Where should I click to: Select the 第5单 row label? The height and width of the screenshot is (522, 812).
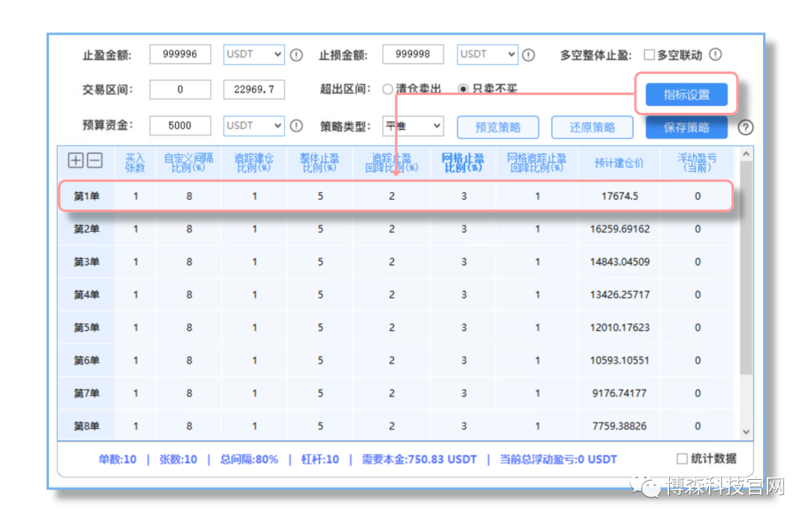point(86,328)
